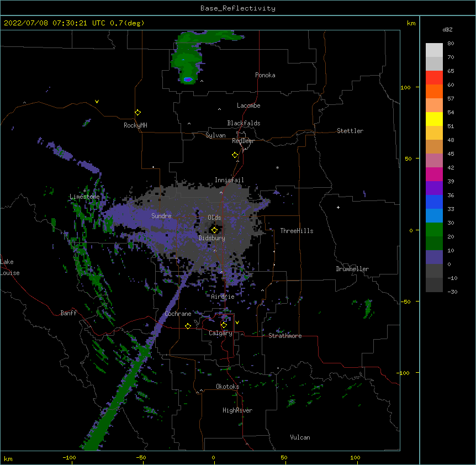The height and width of the screenshot is (465, 476).
Task: Click the Innisfail town label
Action: pyautogui.click(x=229, y=180)
